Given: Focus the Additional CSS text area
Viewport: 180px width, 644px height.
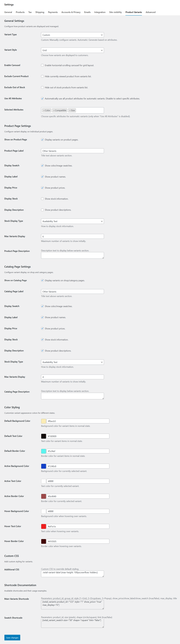Looking at the screenshot, I should [72, 574].
